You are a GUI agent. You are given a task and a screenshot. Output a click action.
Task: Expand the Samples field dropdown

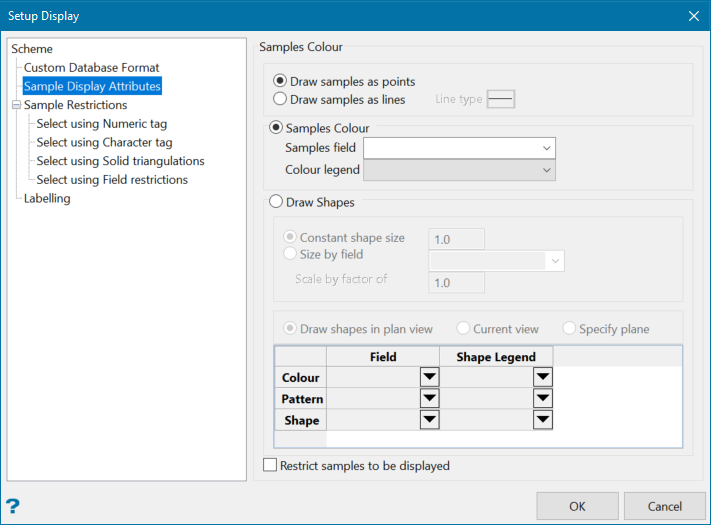546,148
